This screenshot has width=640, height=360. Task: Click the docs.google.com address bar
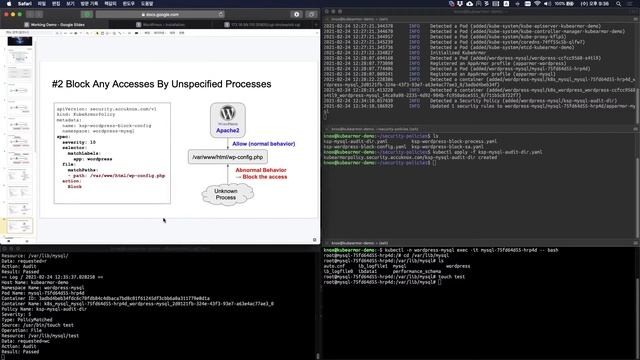(160, 14)
